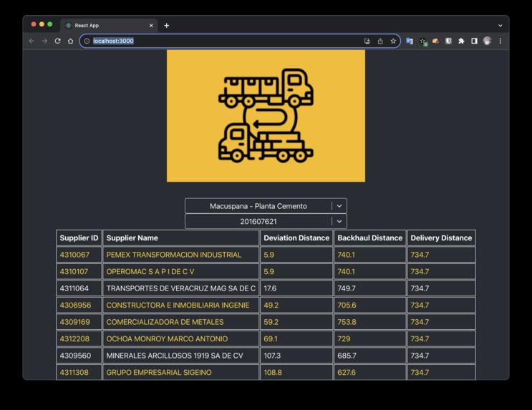
Task: Open the 201607621 dropdown
Action: [x=266, y=221]
